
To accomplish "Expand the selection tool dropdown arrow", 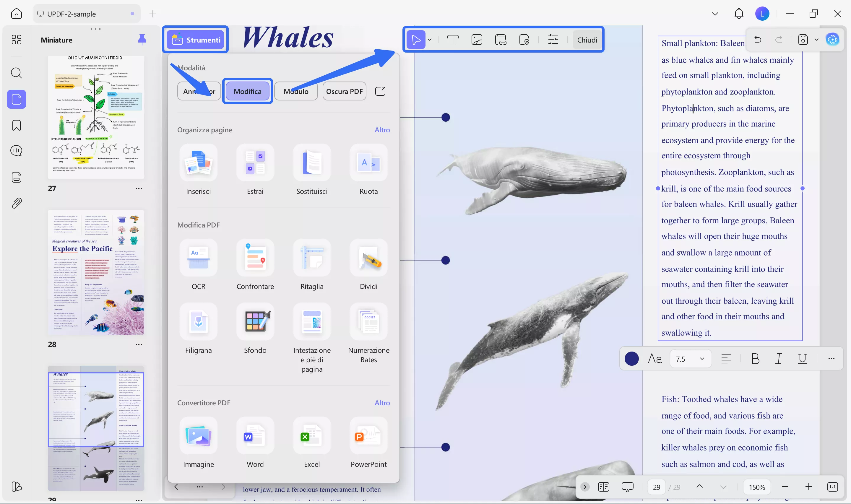I will 430,39.
